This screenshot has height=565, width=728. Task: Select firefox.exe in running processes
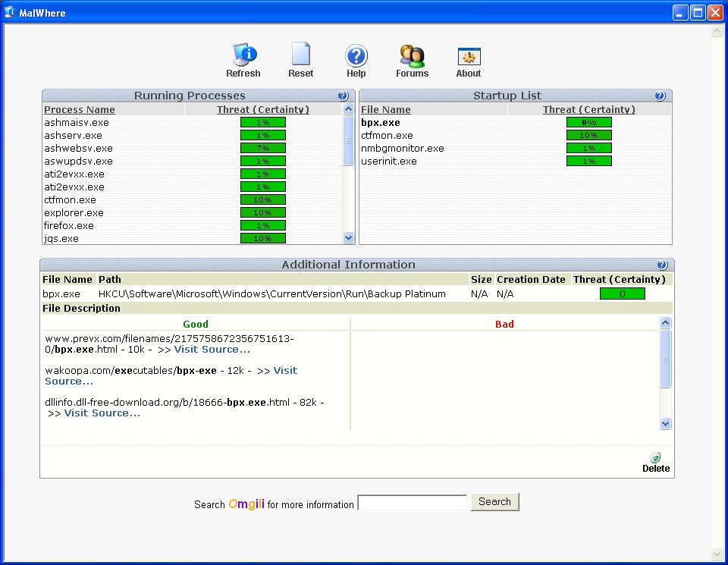69,226
